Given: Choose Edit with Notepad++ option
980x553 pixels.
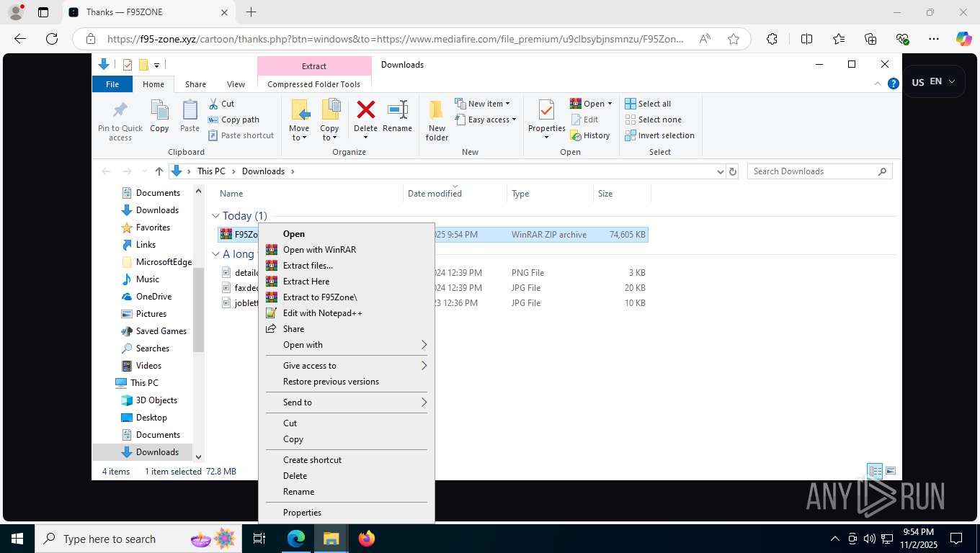Looking at the screenshot, I should coord(347,313).
